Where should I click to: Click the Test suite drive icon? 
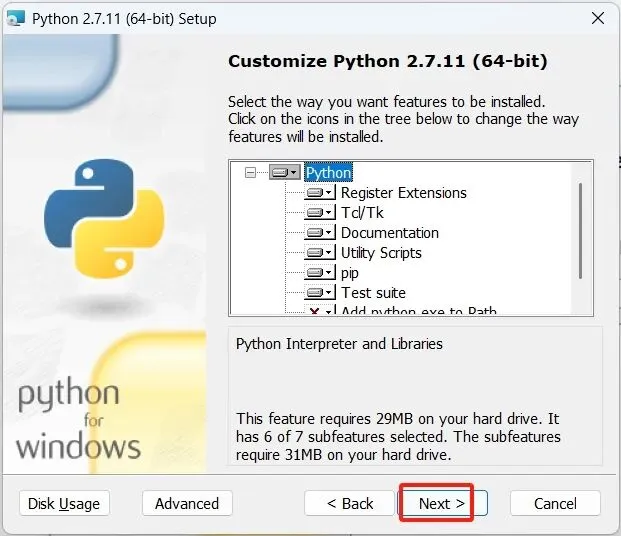[x=320, y=293]
